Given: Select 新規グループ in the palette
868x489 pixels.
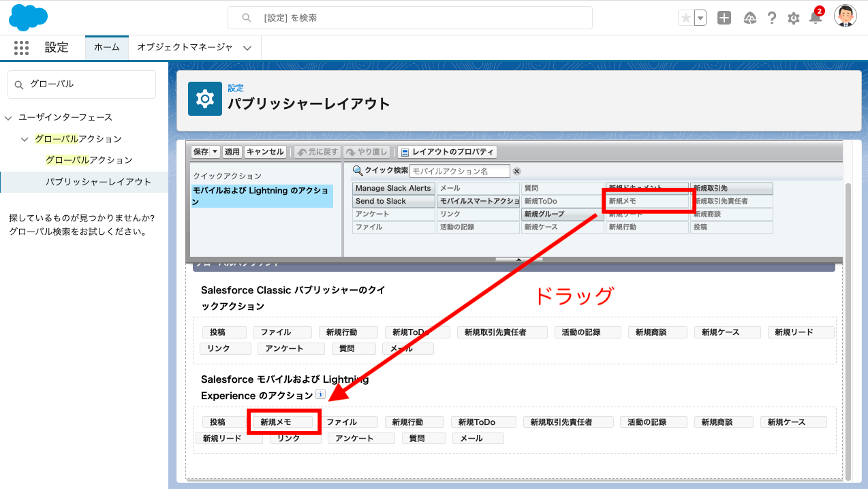Looking at the screenshot, I should point(563,214).
